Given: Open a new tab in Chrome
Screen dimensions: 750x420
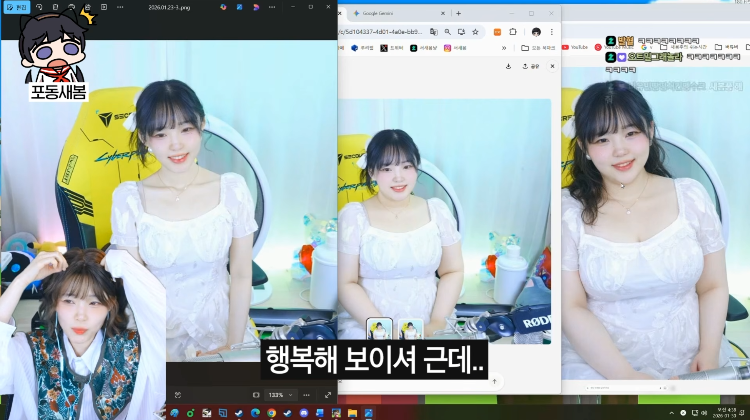Looking at the screenshot, I should 458,13.
